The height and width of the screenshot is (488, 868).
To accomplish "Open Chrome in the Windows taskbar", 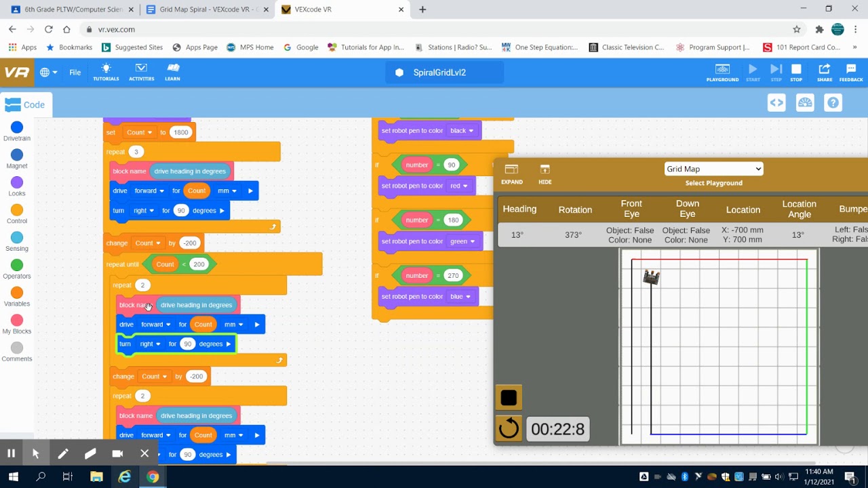I will coord(153,477).
